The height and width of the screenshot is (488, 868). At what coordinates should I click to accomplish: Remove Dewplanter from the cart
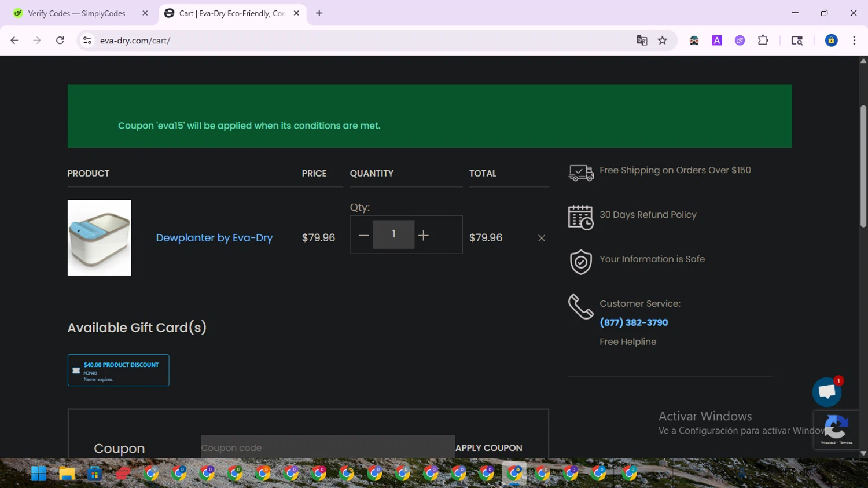(542, 238)
